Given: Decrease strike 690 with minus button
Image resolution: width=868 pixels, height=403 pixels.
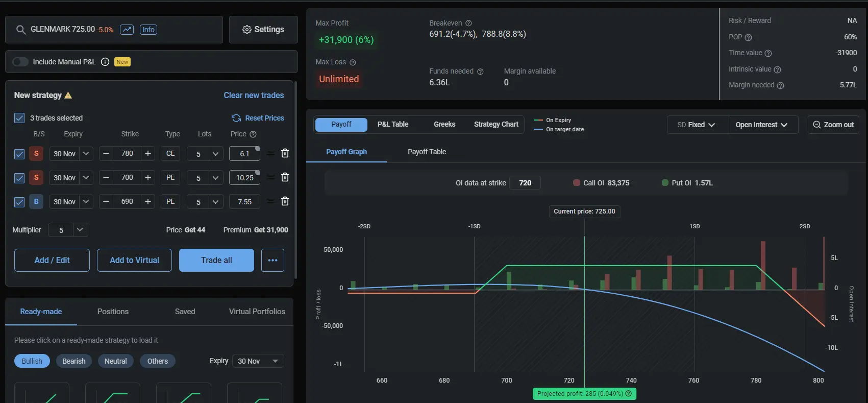Looking at the screenshot, I should [106, 201].
